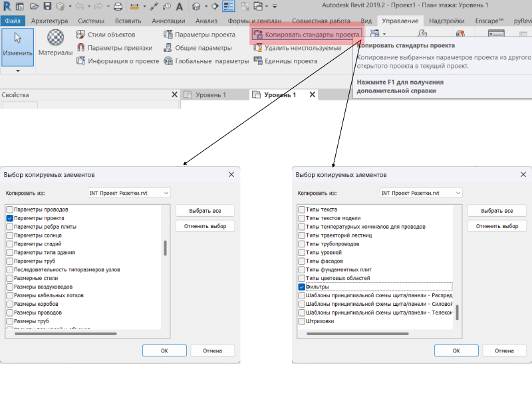Select the Tag by Category icon

[x=167, y=6]
